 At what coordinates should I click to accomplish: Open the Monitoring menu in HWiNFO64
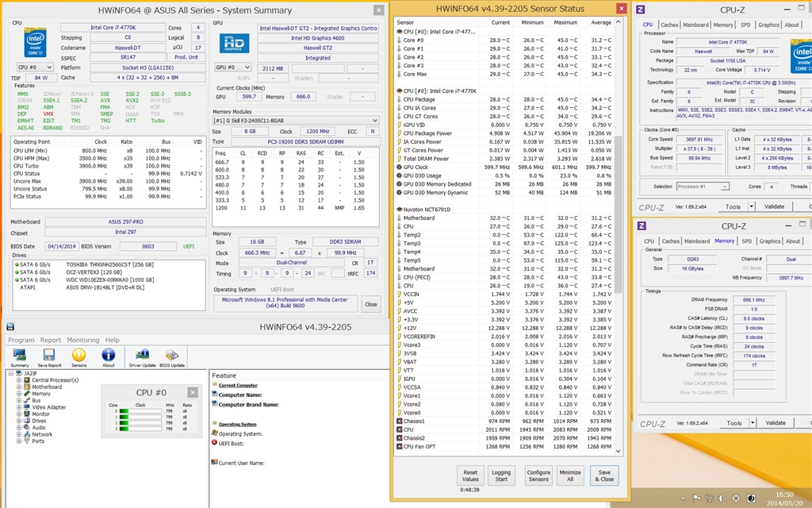(83, 340)
